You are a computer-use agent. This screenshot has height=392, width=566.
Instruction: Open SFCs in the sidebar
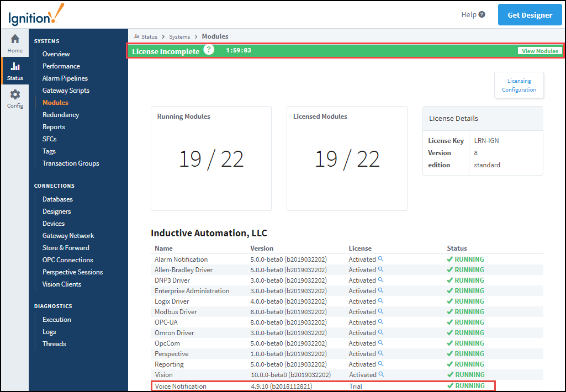tap(50, 139)
